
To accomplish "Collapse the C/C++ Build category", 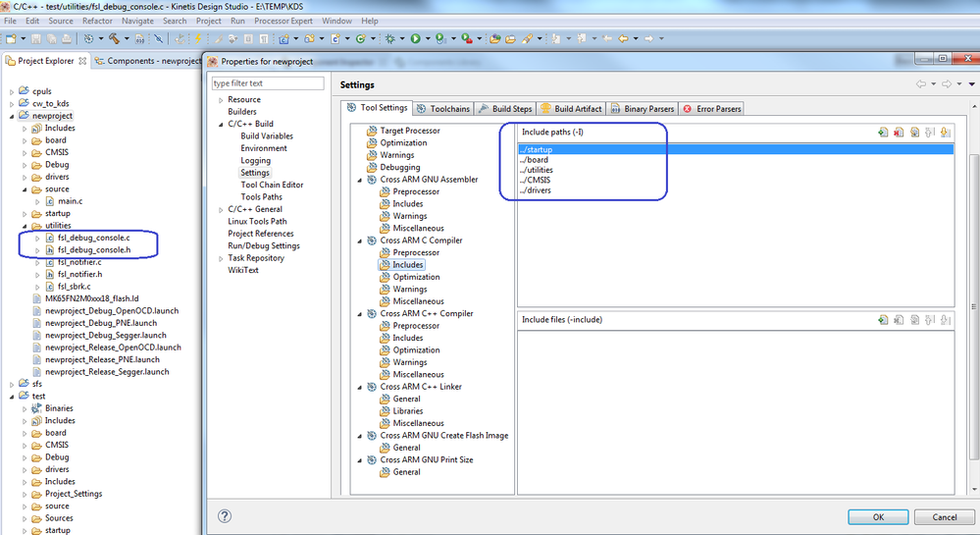I will click(221, 125).
